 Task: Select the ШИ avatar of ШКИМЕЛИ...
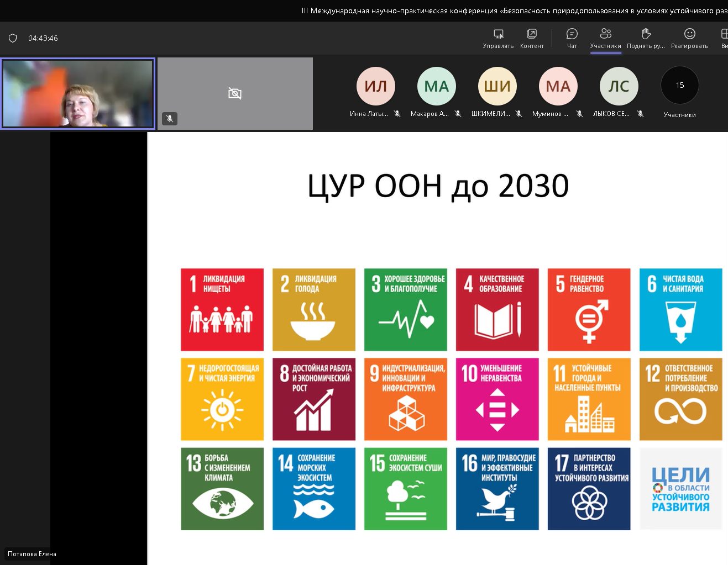click(497, 86)
